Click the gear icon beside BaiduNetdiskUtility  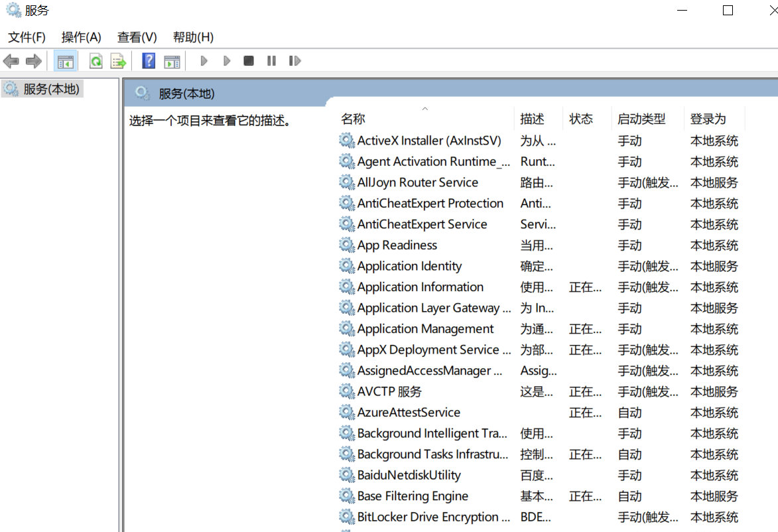[x=346, y=475]
